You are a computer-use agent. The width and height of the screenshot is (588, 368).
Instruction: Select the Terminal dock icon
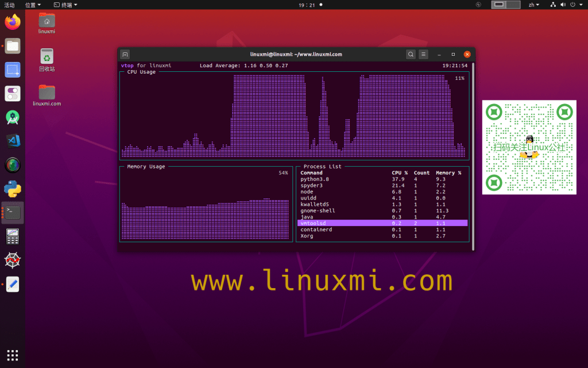[13, 213]
